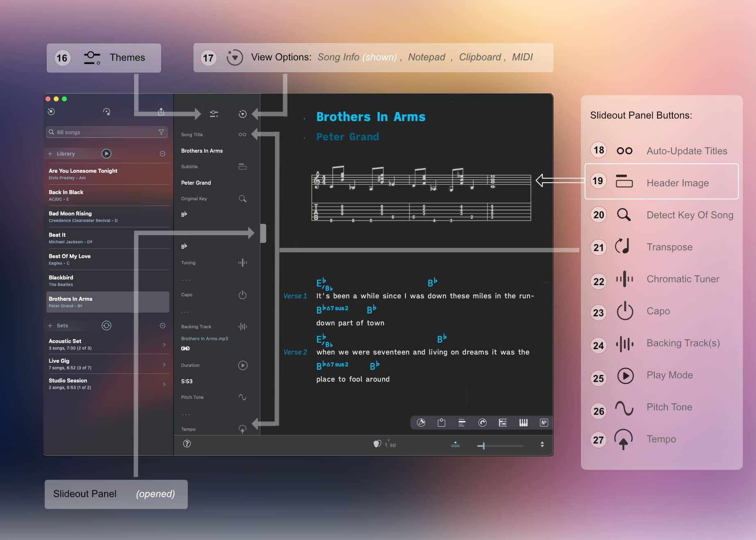
Task: Open the piano keyboard icon
Action: pyautogui.click(x=524, y=423)
